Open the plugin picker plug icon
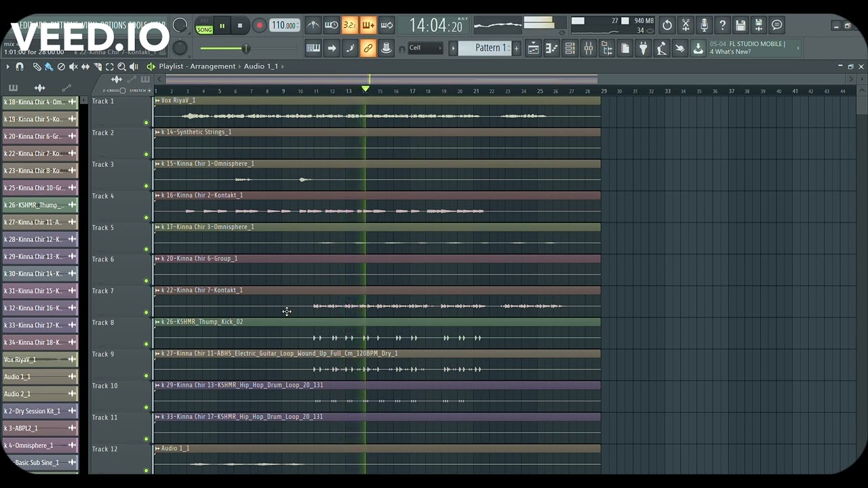868x488 pixels. point(644,48)
